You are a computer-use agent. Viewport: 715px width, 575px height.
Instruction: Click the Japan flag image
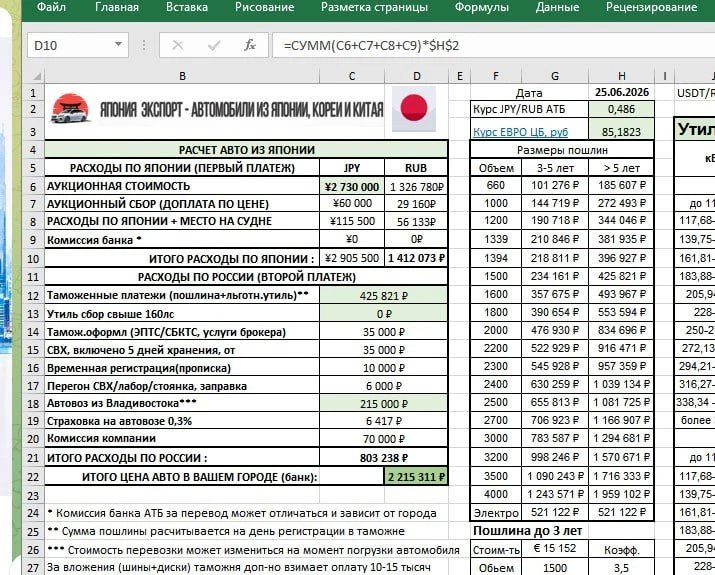(x=414, y=109)
